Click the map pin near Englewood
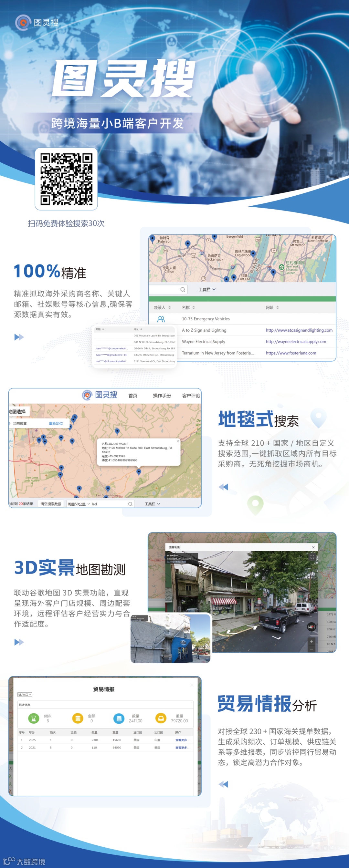The image size is (349, 868). [253, 253]
